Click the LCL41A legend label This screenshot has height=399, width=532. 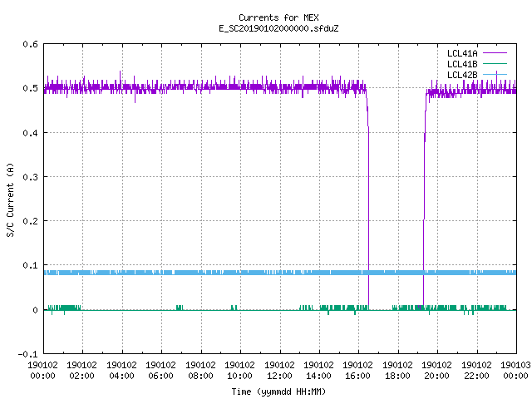pyautogui.click(x=462, y=53)
